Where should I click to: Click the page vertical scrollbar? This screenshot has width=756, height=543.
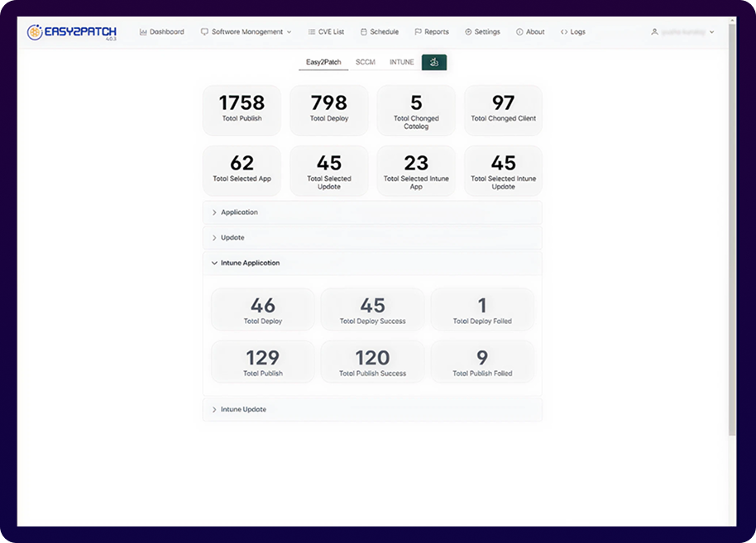pyautogui.click(x=732, y=231)
